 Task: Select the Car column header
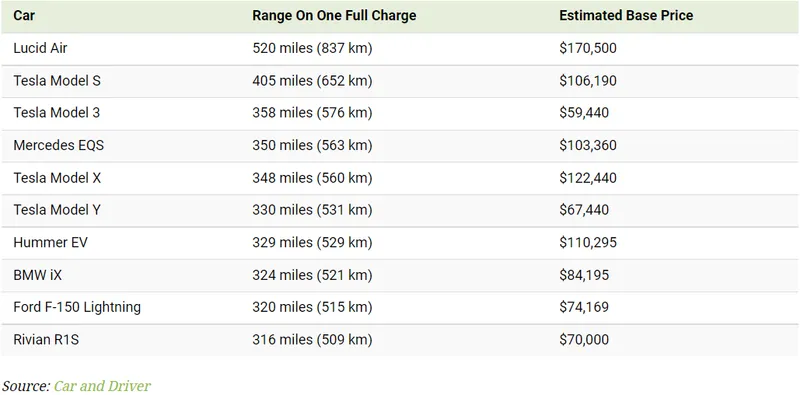point(24,15)
